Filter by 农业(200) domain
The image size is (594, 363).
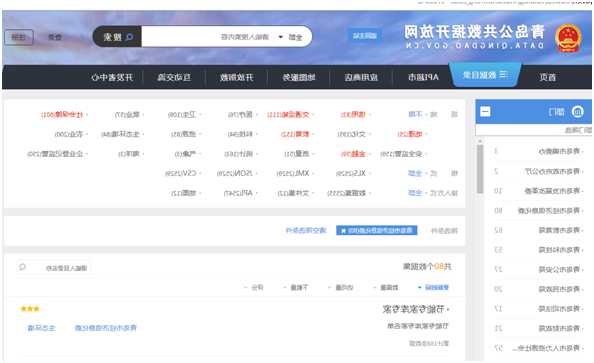click(69, 134)
